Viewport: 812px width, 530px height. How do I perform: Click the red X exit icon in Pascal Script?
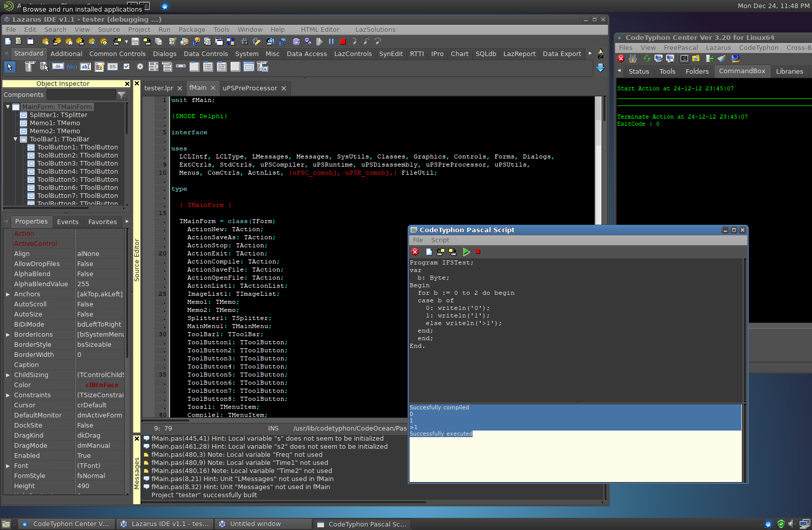[415, 252]
